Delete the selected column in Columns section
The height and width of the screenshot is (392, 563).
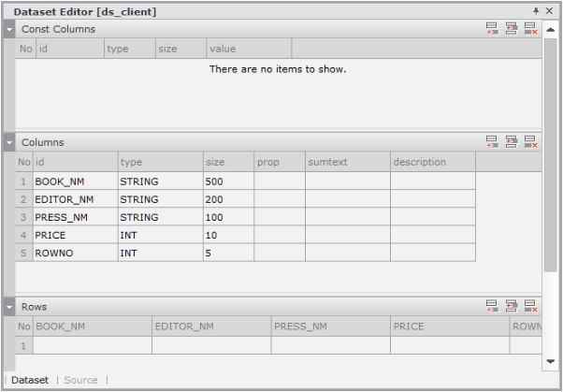[x=530, y=142]
